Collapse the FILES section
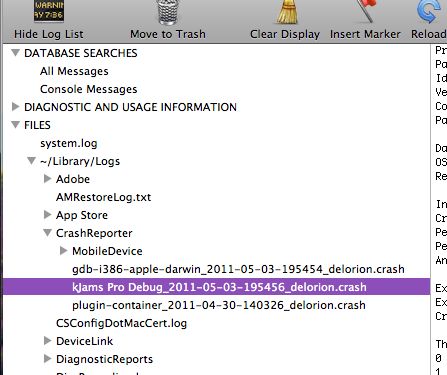The height and width of the screenshot is (375, 447). [x=15, y=125]
